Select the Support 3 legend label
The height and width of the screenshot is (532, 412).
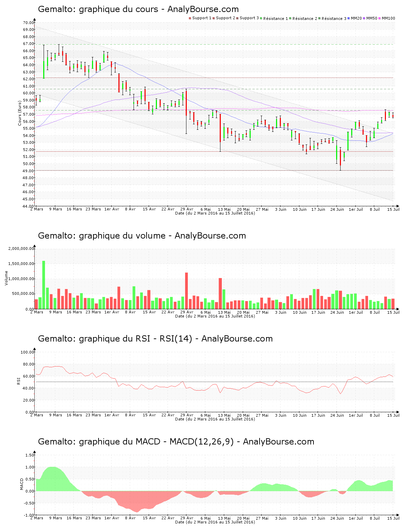click(249, 18)
